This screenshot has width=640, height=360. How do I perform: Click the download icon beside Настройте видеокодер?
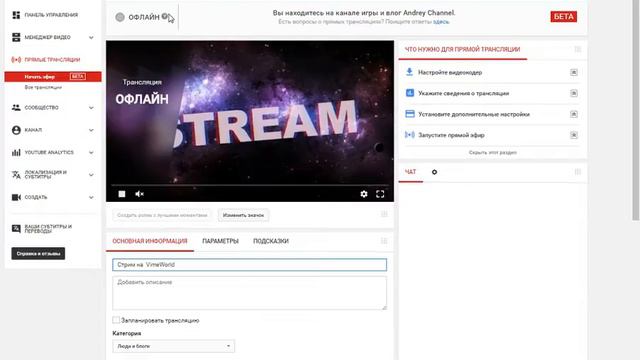[409, 72]
